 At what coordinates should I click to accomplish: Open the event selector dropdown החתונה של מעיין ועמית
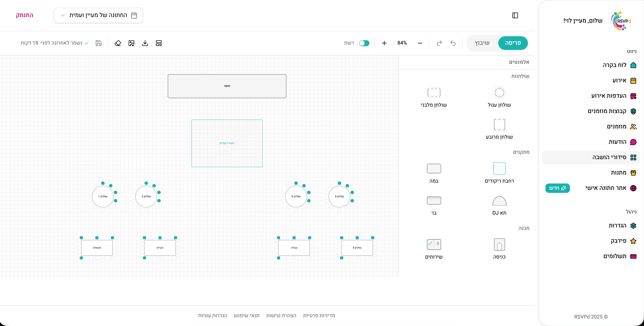click(98, 15)
